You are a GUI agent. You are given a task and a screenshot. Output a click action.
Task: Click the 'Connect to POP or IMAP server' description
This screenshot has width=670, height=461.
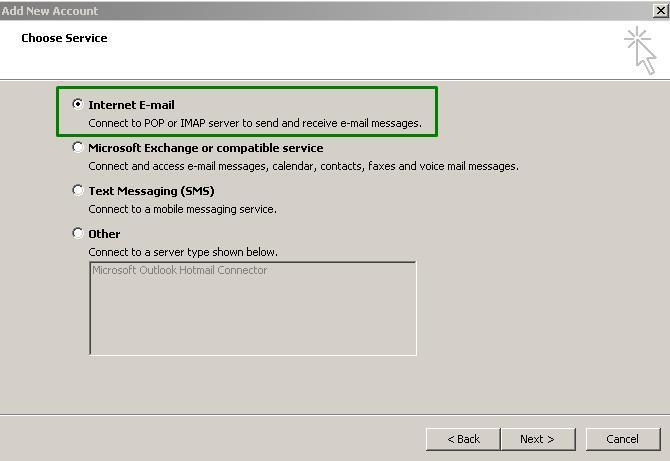(x=255, y=123)
